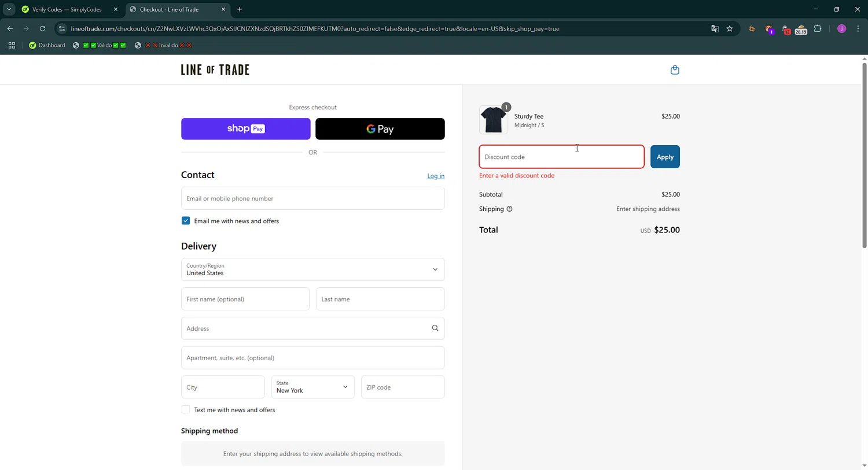The height and width of the screenshot is (470, 868).
Task: Open the shipping info help icon
Action: [x=509, y=209]
